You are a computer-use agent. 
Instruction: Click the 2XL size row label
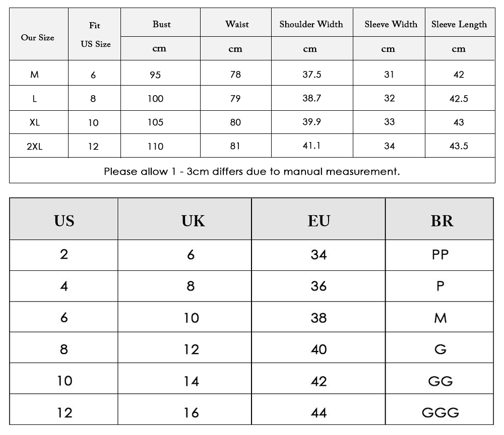34,147
